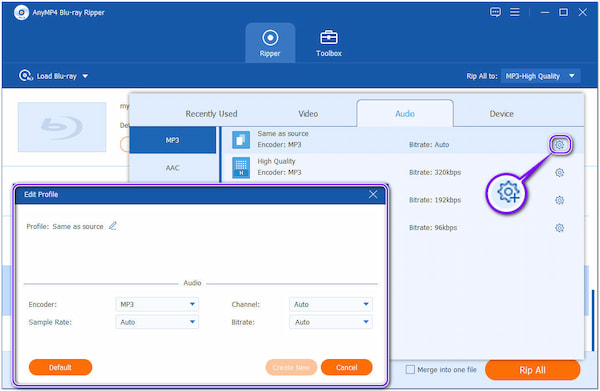Image resolution: width=600 pixels, height=391 pixels.
Task: Open Rip All to MP3-High Quality dropdown
Action: (x=540, y=76)
